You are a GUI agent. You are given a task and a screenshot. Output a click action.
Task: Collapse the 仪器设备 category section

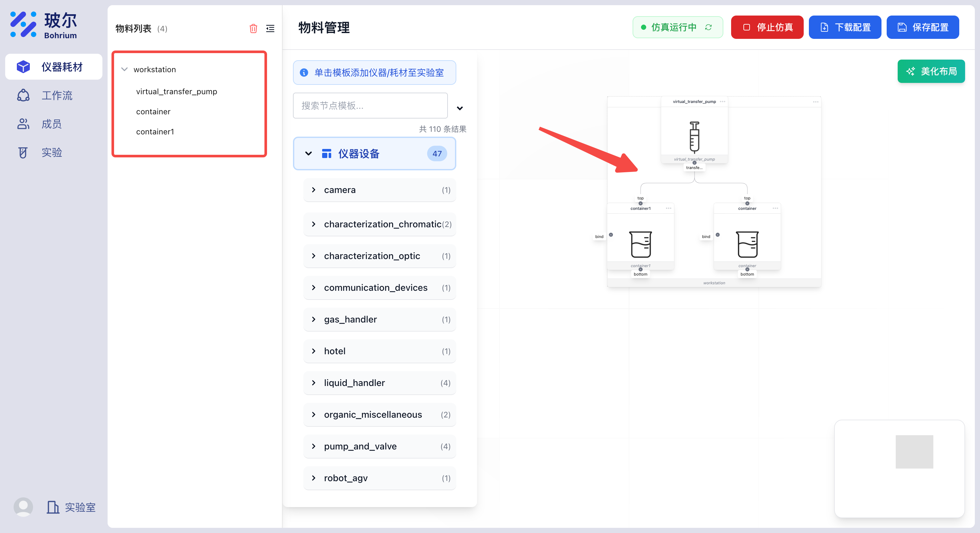click(309, 153)
